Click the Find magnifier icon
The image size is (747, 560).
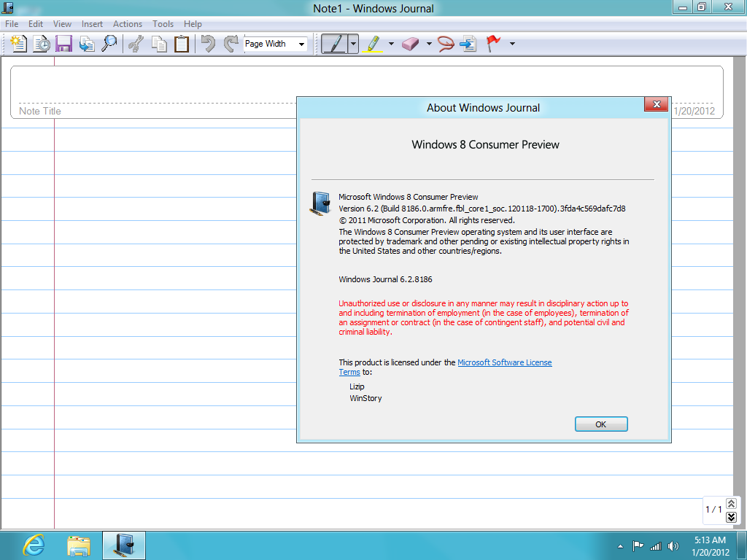click(109, 44)
